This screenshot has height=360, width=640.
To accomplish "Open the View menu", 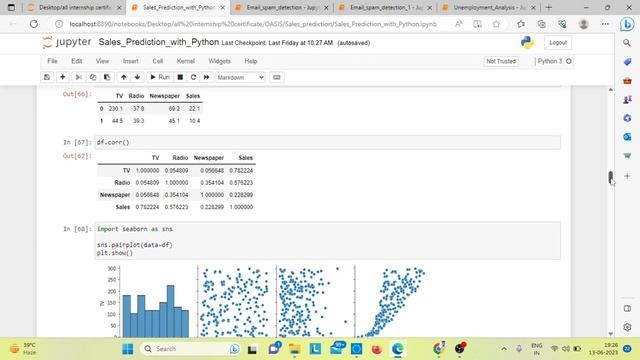I will [102, 61].
